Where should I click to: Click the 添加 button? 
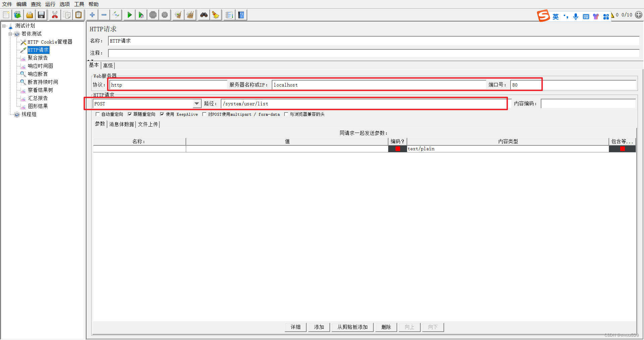coord(319,327)
